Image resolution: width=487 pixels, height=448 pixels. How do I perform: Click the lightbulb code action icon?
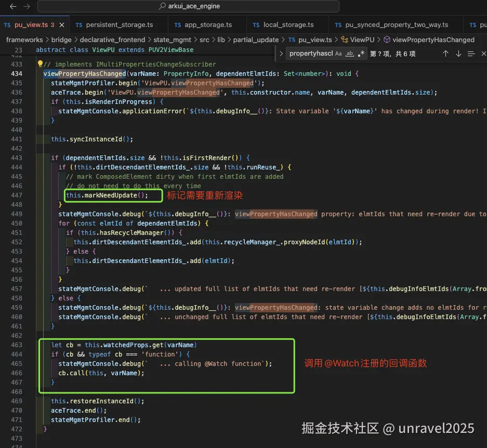click(x=40, y=64)
